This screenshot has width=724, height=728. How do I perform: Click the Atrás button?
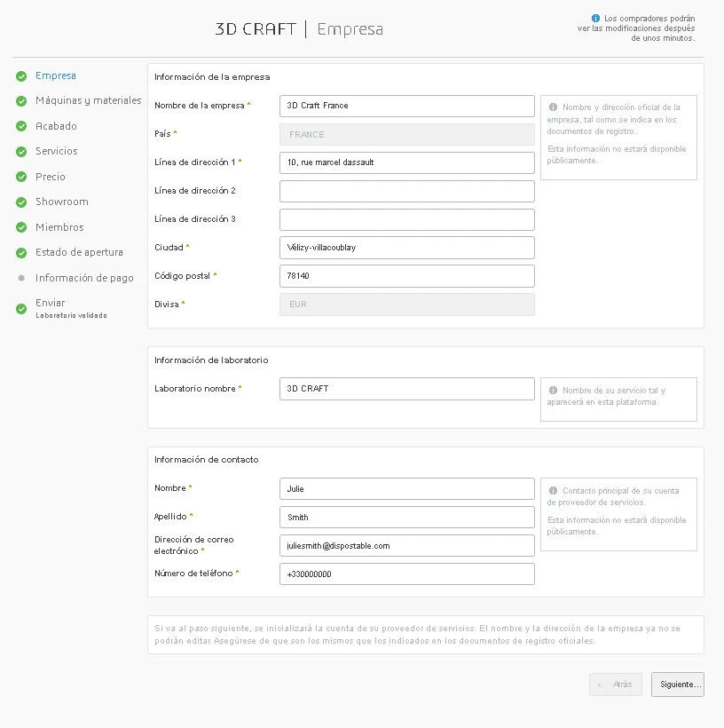(x=616, y=684)
